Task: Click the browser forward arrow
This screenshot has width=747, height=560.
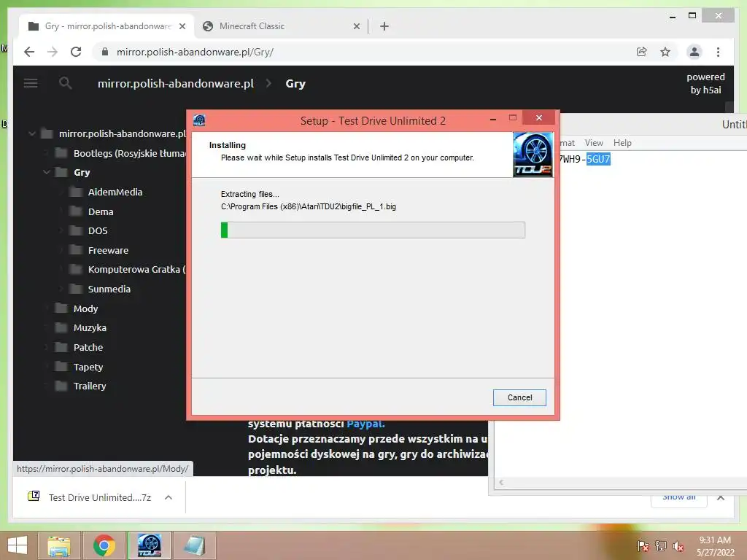Action: pos(53,52)
